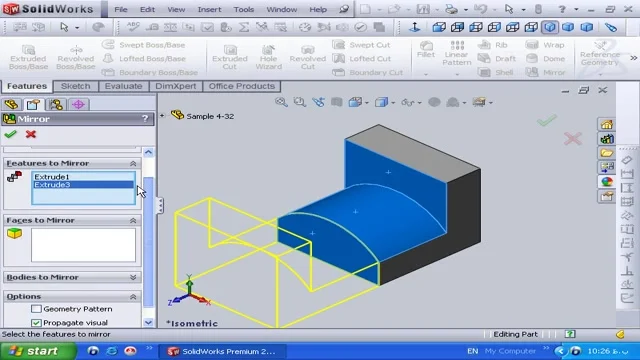Screen dimensions: 640x360
Task: Expand the Sample 4-32 flyout tree
Action: click(162, 116)
